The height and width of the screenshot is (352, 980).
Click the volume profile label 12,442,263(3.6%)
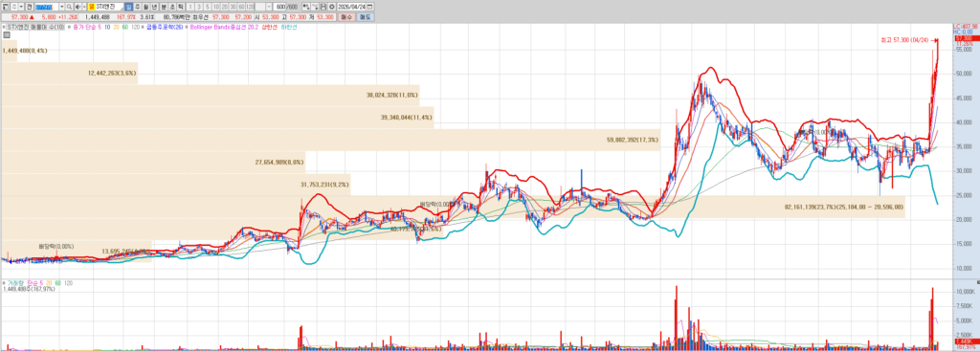click(x=112, y=73)
